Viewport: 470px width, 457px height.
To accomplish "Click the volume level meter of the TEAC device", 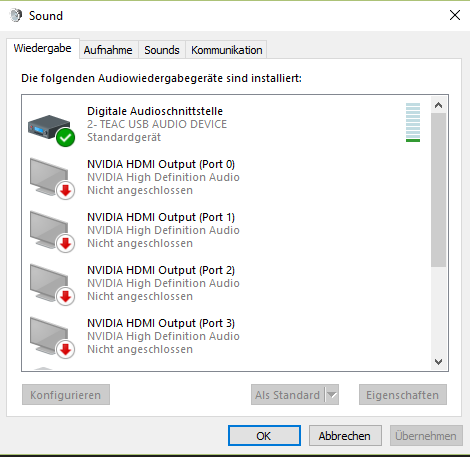I will pos(413,122).
